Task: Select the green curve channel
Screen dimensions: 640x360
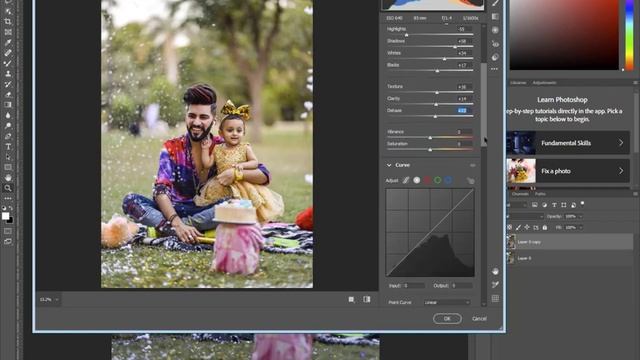Action: tap(438, 180)
